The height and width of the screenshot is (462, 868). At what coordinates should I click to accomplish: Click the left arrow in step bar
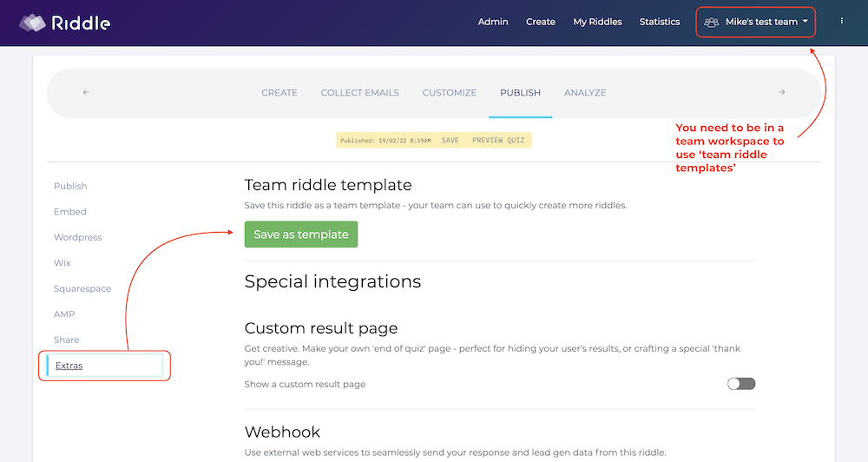point(86,93)
